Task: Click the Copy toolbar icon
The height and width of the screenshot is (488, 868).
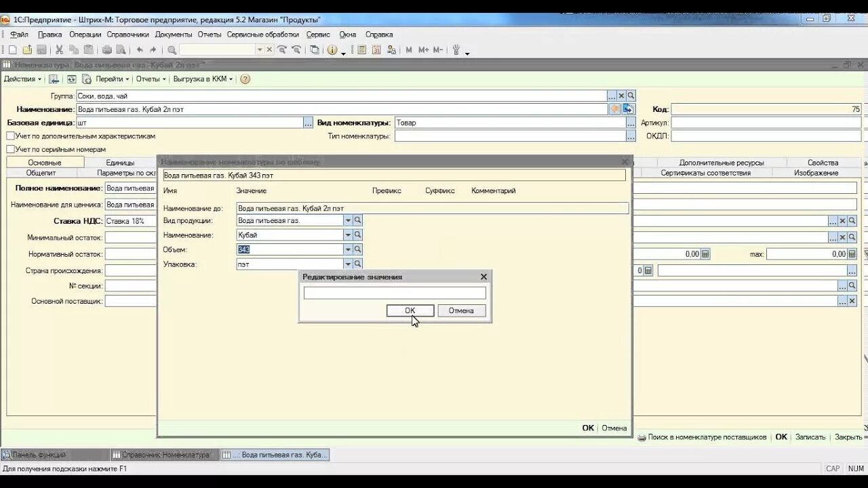Action: click(74, 49)
